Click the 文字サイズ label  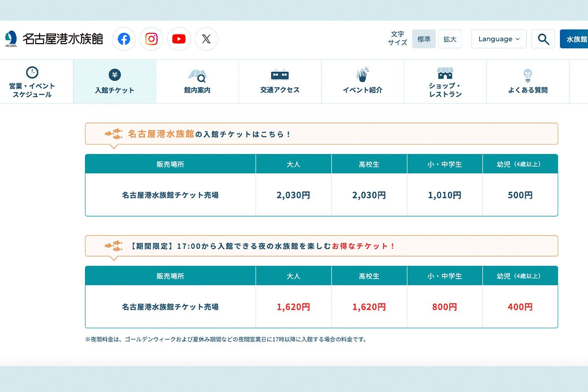[x=397, y=39]
